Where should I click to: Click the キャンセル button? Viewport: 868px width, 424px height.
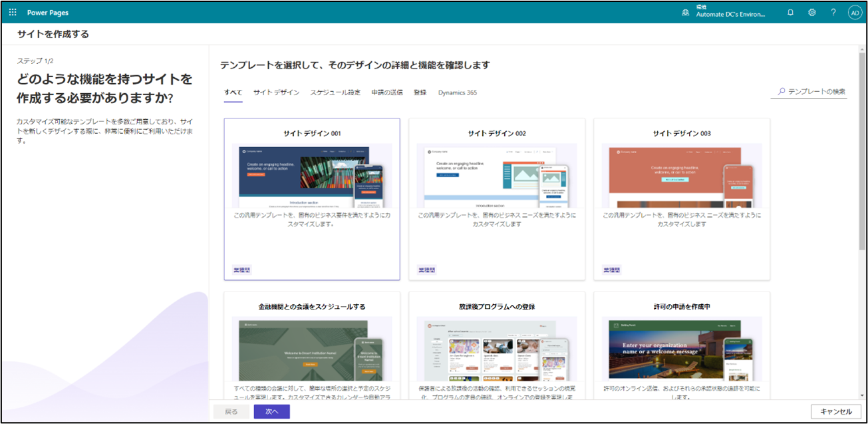click(x=835, y=411)
